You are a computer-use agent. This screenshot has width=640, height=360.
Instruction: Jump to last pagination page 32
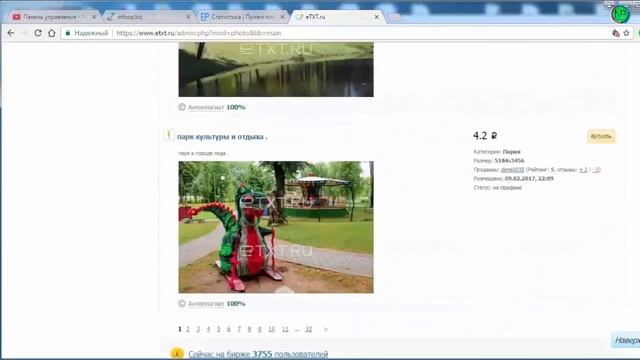(309, 329)
